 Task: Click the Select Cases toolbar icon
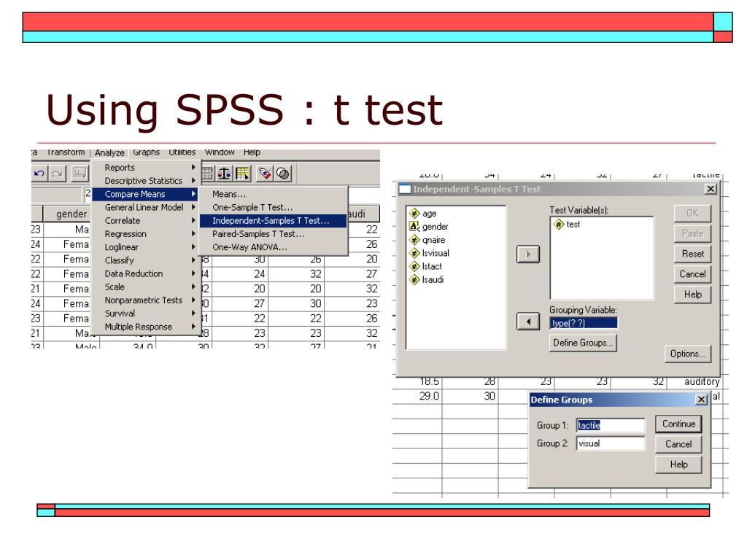click(242, 174)
